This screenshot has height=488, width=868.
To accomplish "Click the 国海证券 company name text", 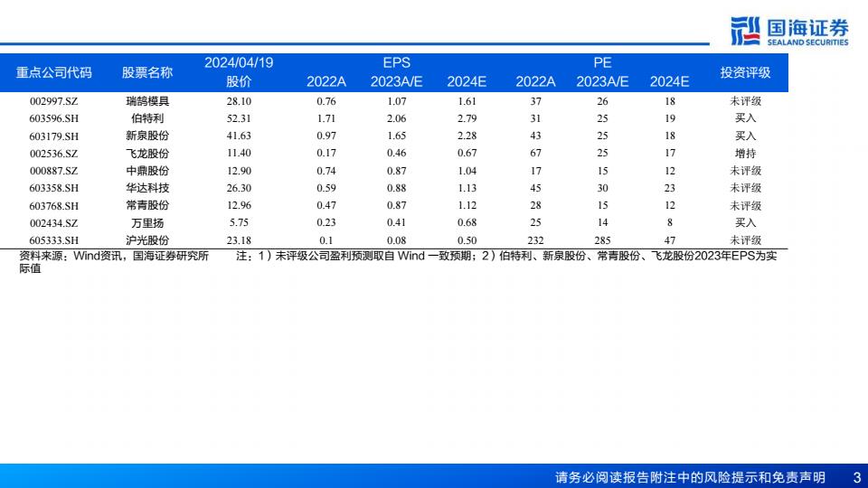I will [x=807, y=27].
